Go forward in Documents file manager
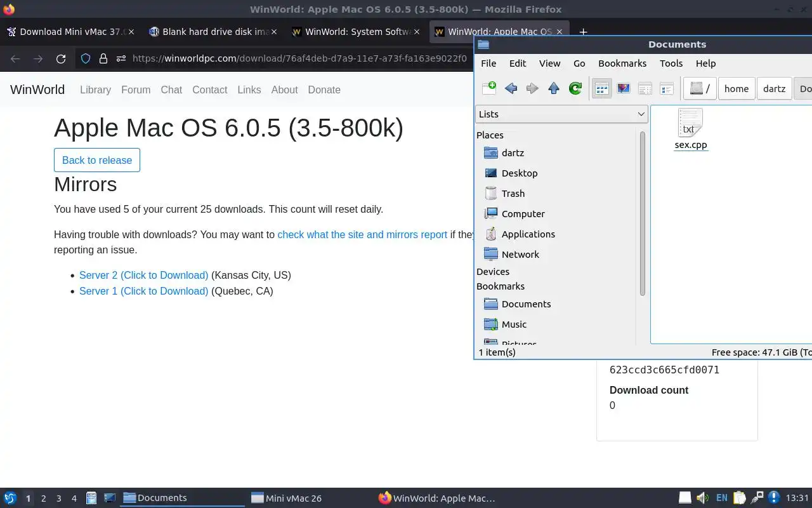The width and height of the screenshot is (812, 508). pyautogui.click(x=532, y=88)
